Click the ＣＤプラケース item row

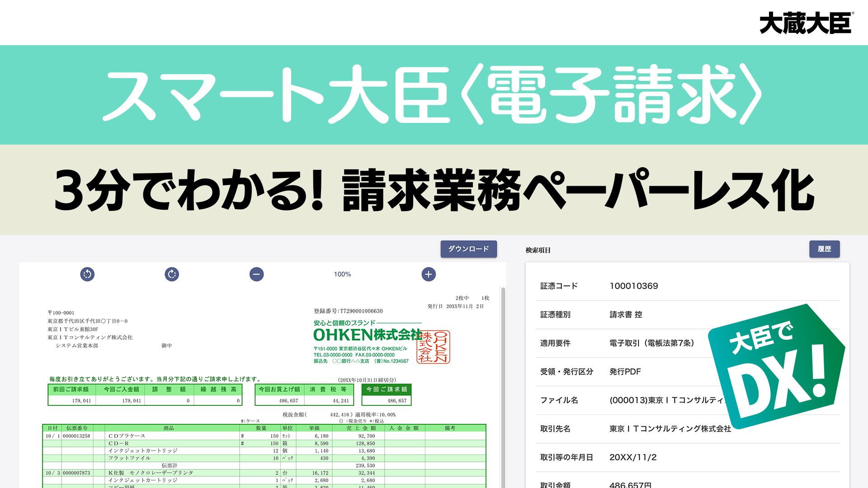(264, 436)
